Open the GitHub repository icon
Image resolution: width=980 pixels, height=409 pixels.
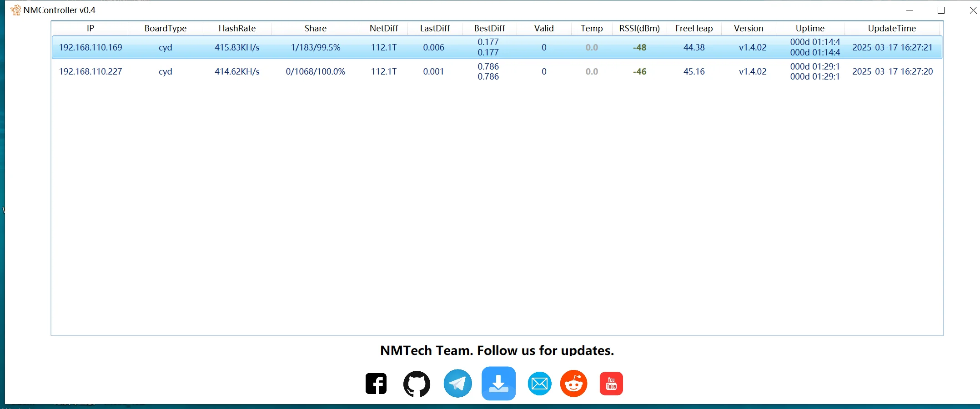tap(417, 384)
